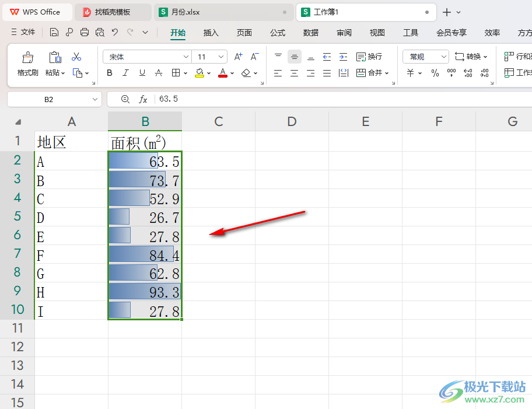Switch to the 页面 tab

pyautogui.click(x=244, y=33)
